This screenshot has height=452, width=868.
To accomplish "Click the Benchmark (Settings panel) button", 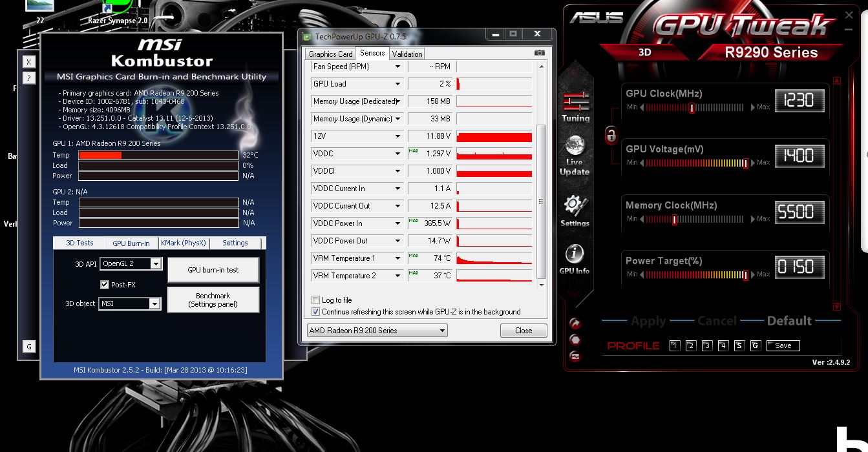I will click(x=213, y=300).
